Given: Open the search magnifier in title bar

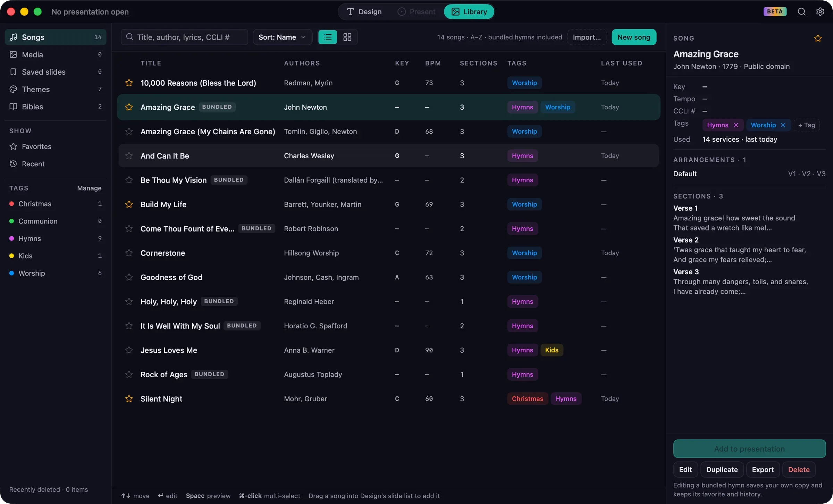Looking at the screenshot, I should (x=801, y=12).
